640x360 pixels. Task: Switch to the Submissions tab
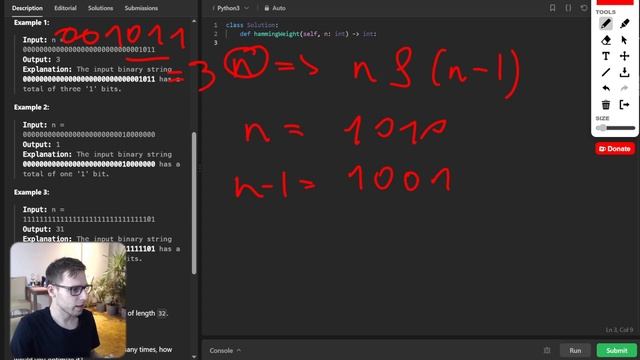click(x=141, y=8)
